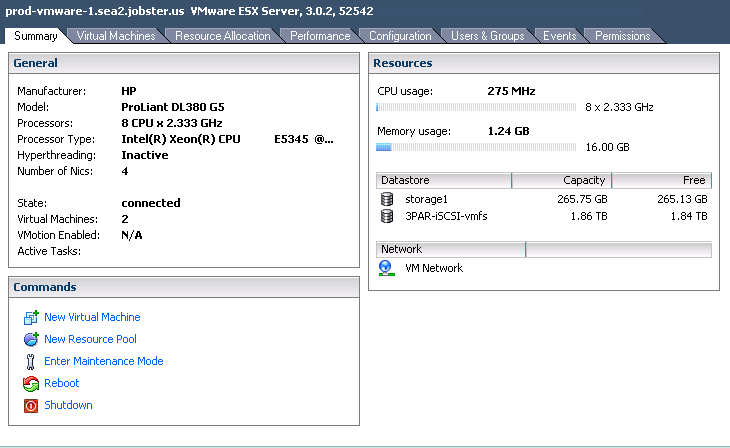Click the Reboot link

pos(61,383)
